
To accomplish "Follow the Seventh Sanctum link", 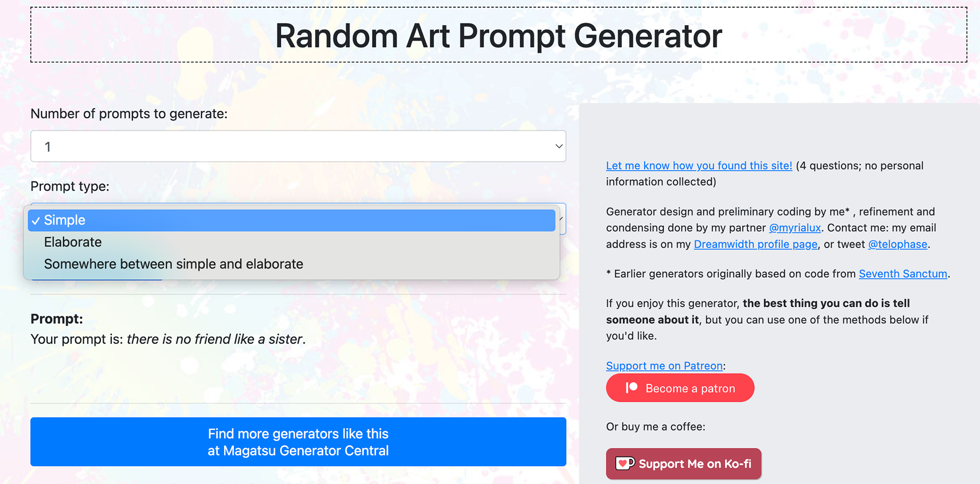I will click(x=902, y=274).
